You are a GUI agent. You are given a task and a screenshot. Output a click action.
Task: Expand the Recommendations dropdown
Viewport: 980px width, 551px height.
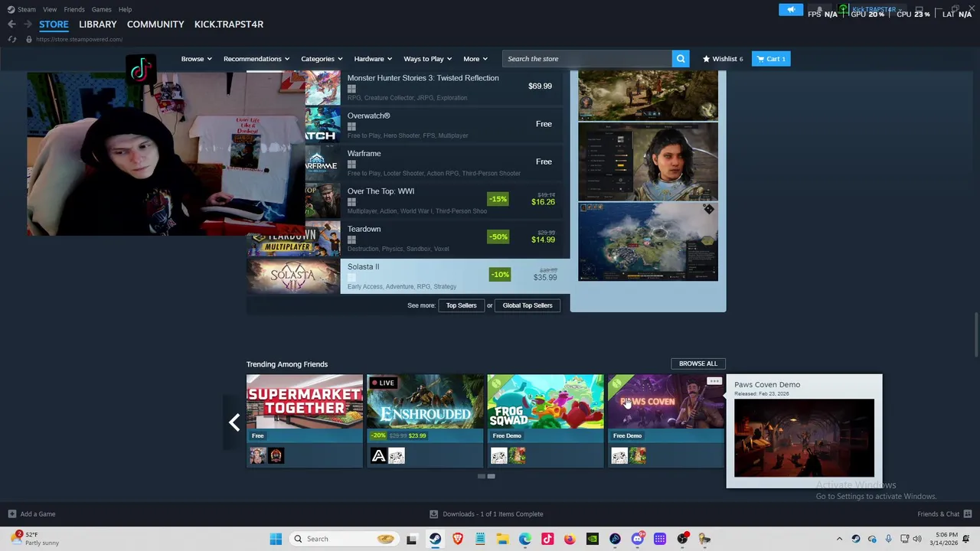click(256, 59)
